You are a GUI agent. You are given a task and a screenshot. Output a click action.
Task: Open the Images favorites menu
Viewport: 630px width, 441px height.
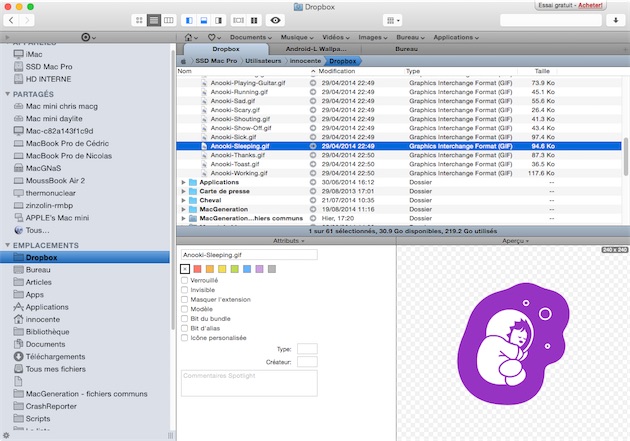tap(373, 37)
